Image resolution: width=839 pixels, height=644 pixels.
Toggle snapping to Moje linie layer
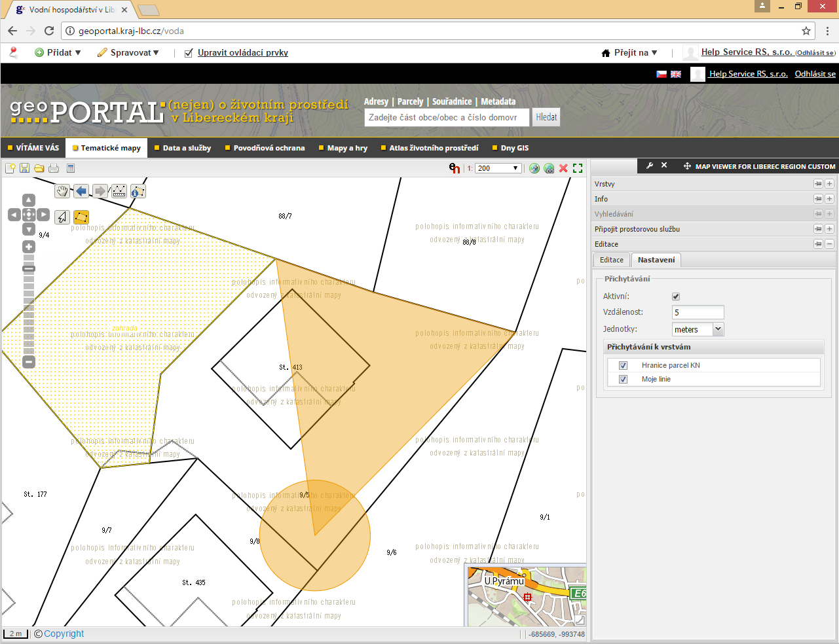pyautogui.click(x=624, y=380)
